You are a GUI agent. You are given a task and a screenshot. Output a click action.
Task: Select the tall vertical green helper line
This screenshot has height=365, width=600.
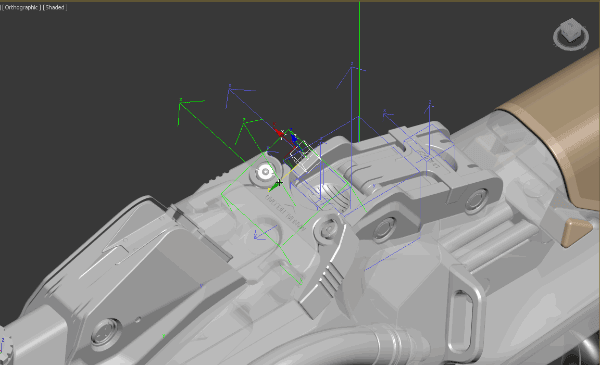(359, 72)
